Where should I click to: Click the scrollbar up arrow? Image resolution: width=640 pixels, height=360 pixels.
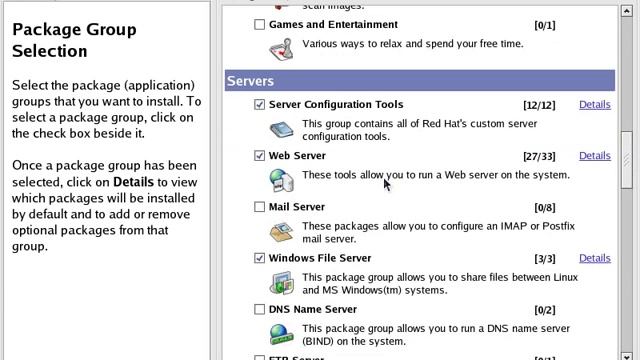point(627,11)
